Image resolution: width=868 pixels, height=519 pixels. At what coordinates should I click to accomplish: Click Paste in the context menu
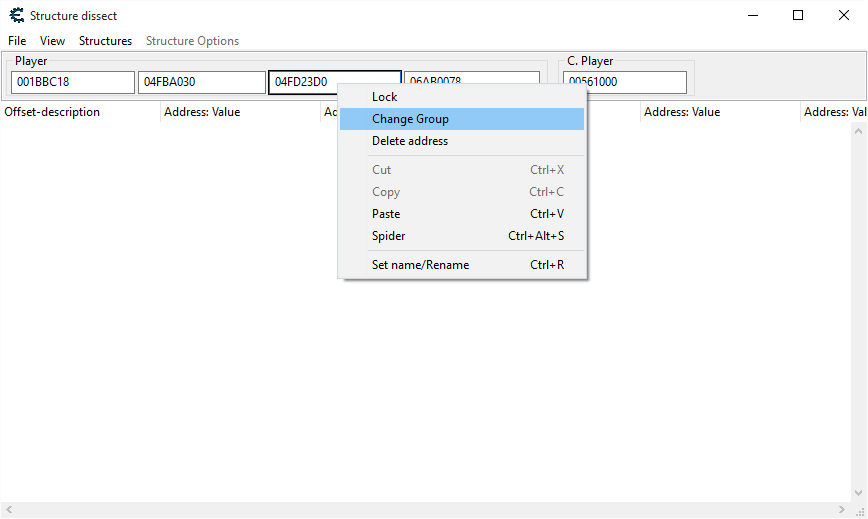point(386,214)
